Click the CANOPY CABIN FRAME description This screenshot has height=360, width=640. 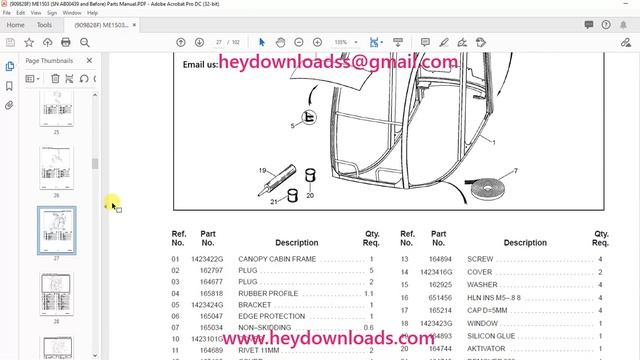coord(277,259)
